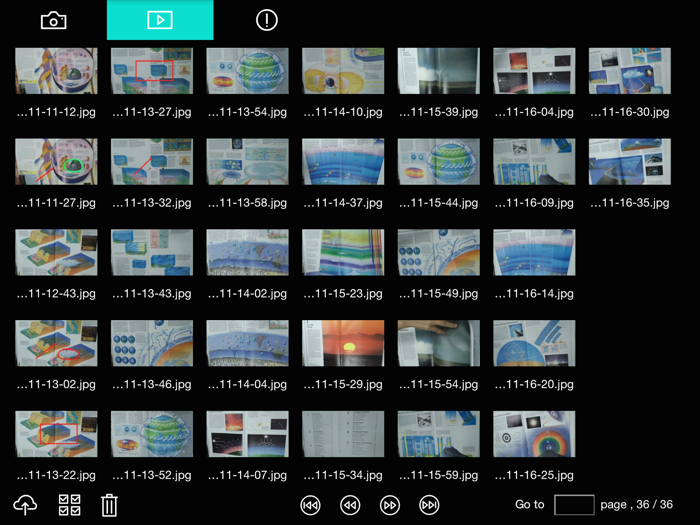Select the 11-16-09.jpg image thumbnail
This screenshot has width=700, height=525.
534,162
